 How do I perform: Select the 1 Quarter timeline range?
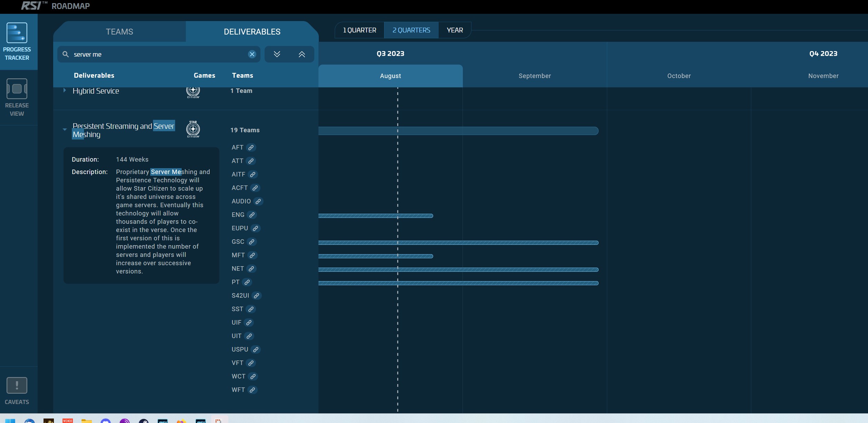click(359, 30)
